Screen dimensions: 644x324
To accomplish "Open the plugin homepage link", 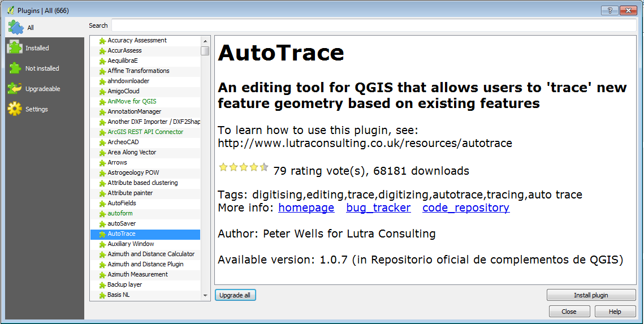I will pyautogui.click(x=306, y=208).
